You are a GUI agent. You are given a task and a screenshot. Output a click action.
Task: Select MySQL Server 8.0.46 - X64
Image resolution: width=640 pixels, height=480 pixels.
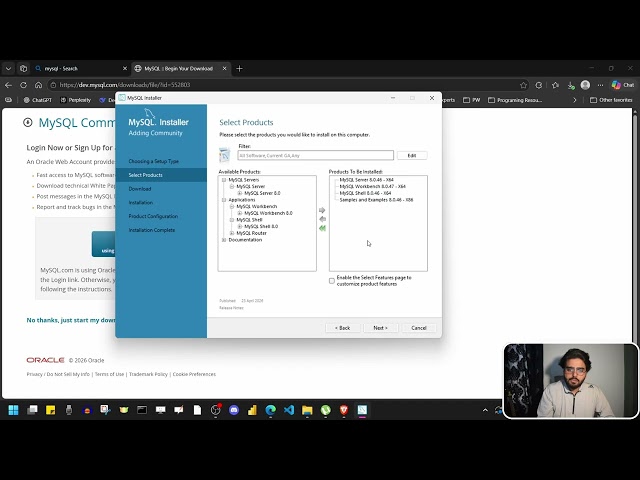tap(367, 180)
